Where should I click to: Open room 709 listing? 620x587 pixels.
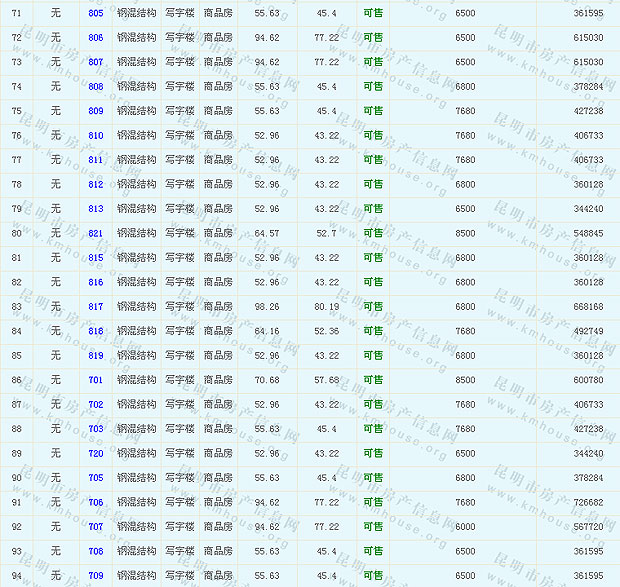coord(96,575)
